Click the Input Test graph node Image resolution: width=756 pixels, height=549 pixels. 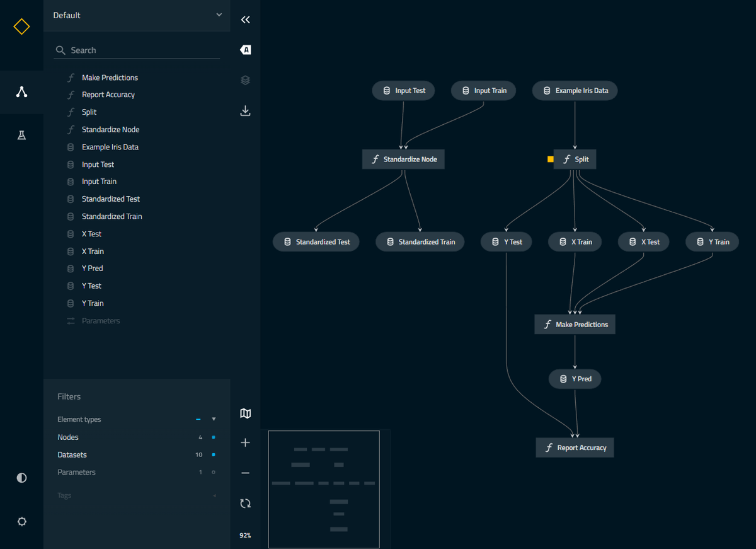click(x=403, y=91)
